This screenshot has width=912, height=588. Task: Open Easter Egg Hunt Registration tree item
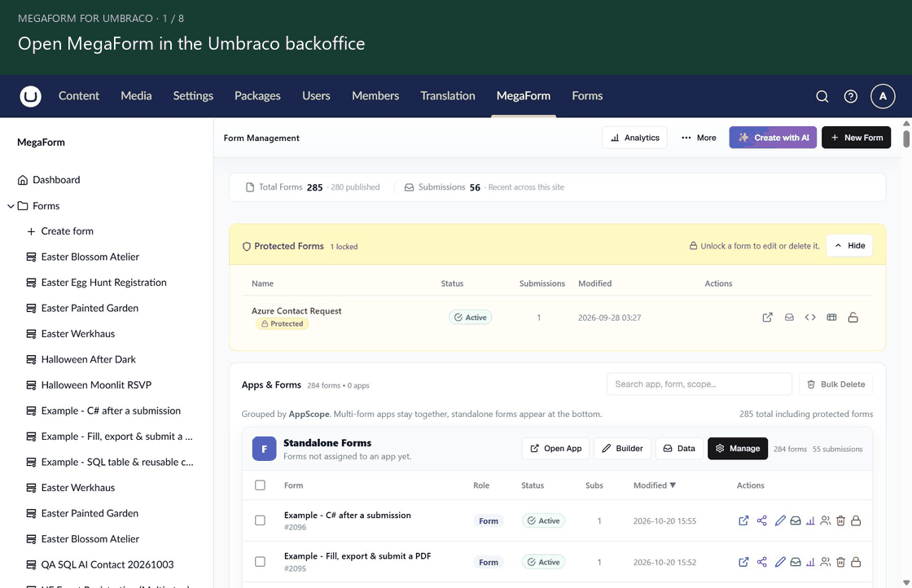point(97,283)
